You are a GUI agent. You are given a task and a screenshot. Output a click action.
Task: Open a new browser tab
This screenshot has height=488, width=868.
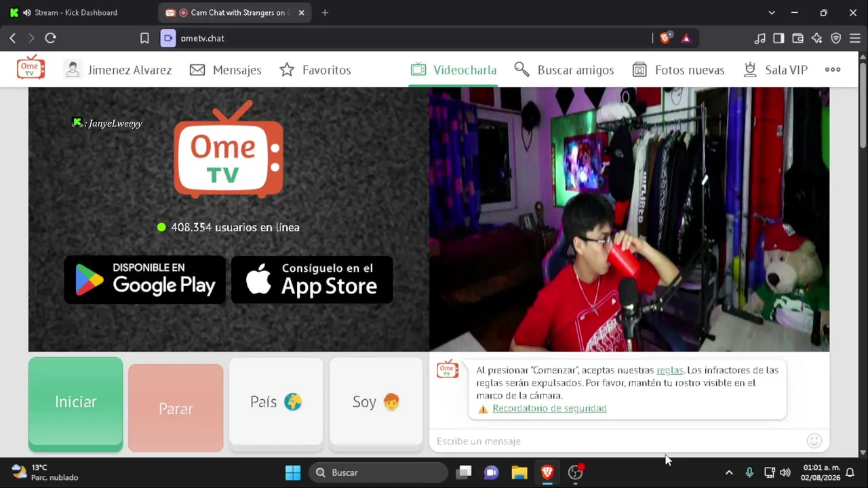(x=325, y=12)
